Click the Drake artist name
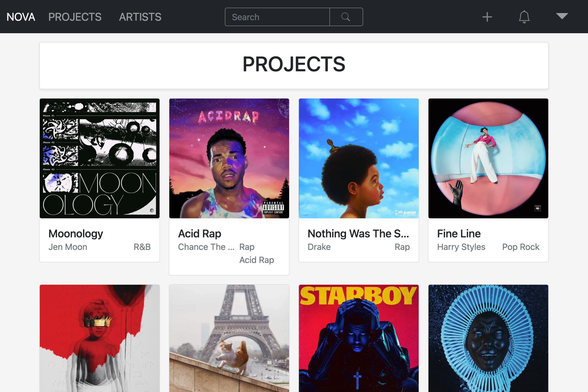Screen dimensions: 588x392 pyautogui.click(x=319, y=247)
